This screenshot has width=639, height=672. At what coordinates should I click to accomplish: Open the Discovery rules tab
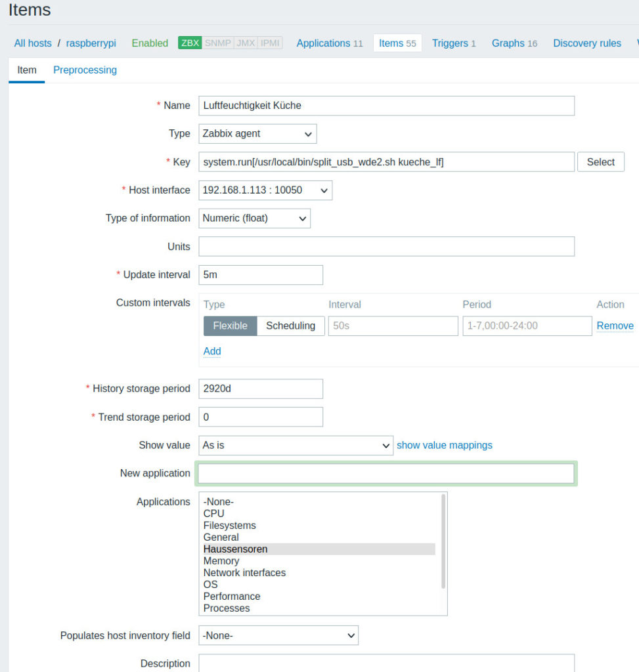tap(586, 43)
